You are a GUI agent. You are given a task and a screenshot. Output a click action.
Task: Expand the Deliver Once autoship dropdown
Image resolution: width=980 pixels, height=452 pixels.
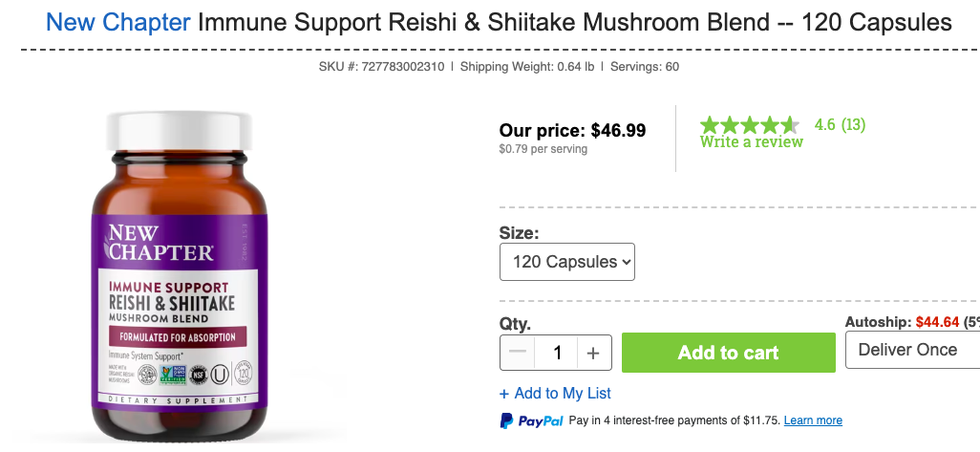pos(912,350)
